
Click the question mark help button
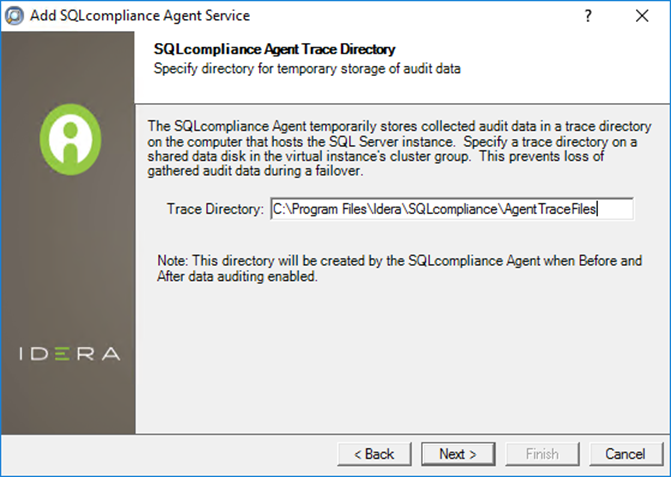coord(588,16)
